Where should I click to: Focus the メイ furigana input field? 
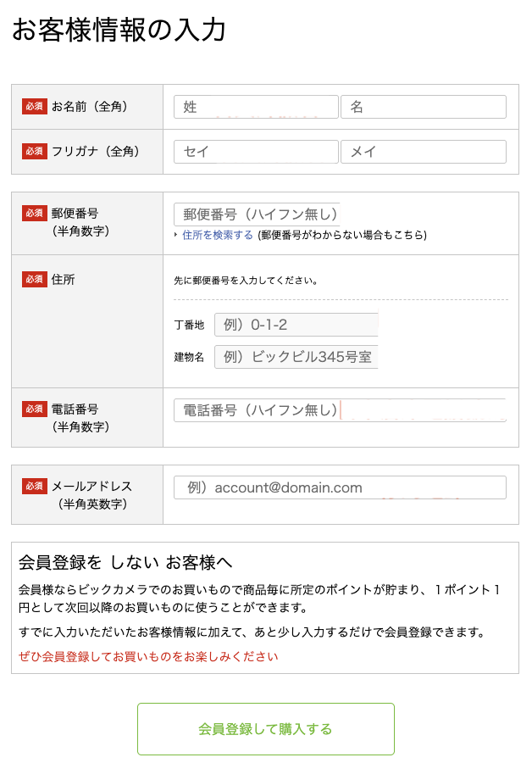423,152
